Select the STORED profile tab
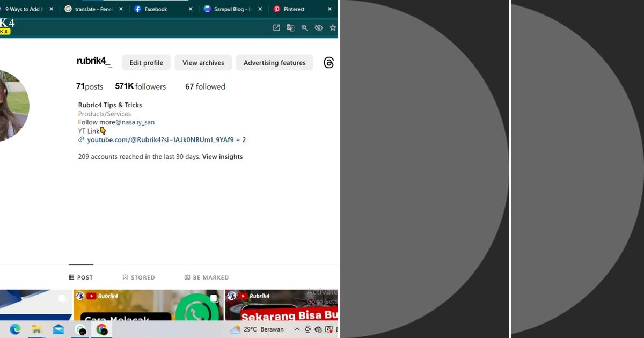 (138, 277)
